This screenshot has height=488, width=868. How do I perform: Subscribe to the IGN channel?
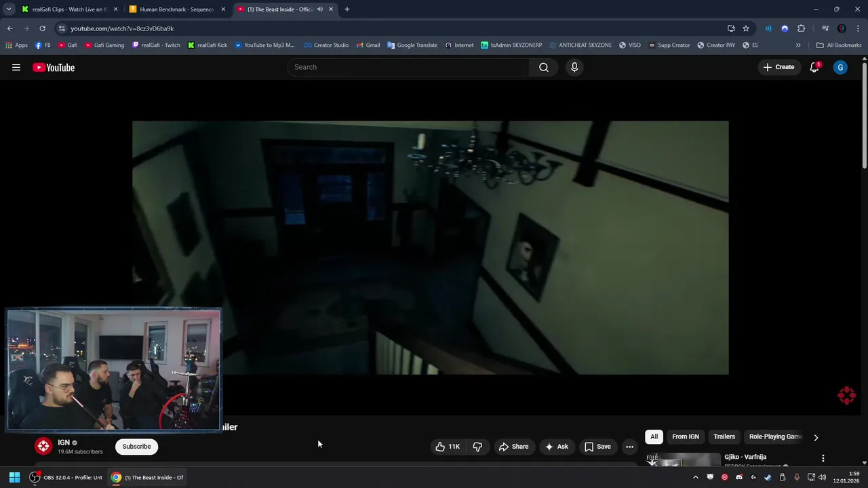tap(136, 447)
